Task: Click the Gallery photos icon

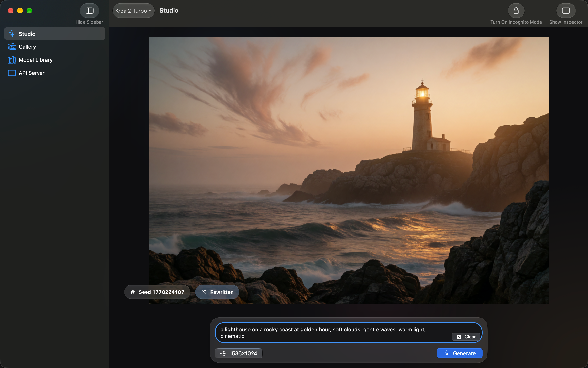Action: [x=12, y=47]
